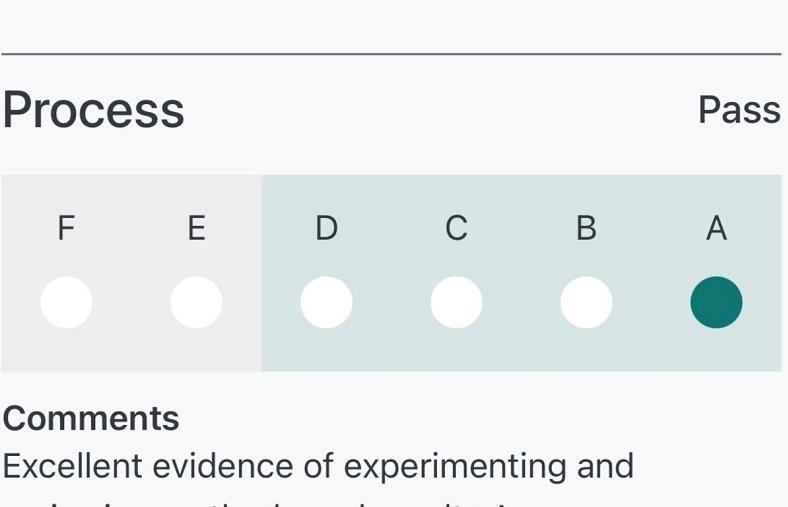Screen dimensions: 788x507
Task: Select the E grade radio button
Action: click(196, 302)
